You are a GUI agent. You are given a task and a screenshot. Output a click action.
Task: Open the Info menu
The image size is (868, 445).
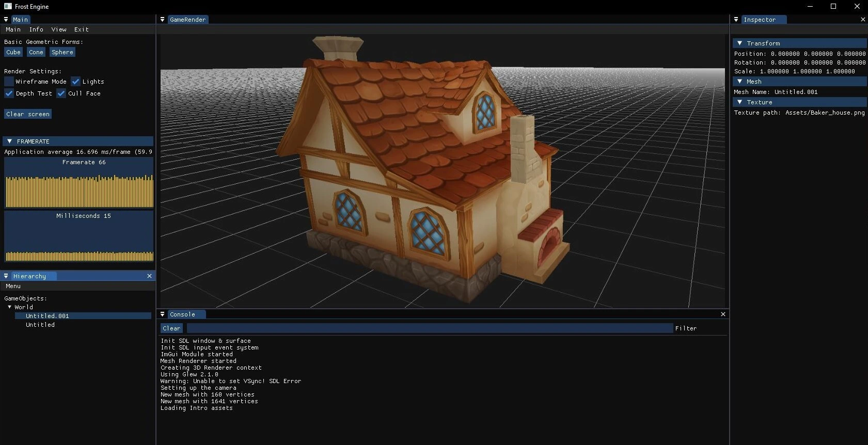(36, 29)
